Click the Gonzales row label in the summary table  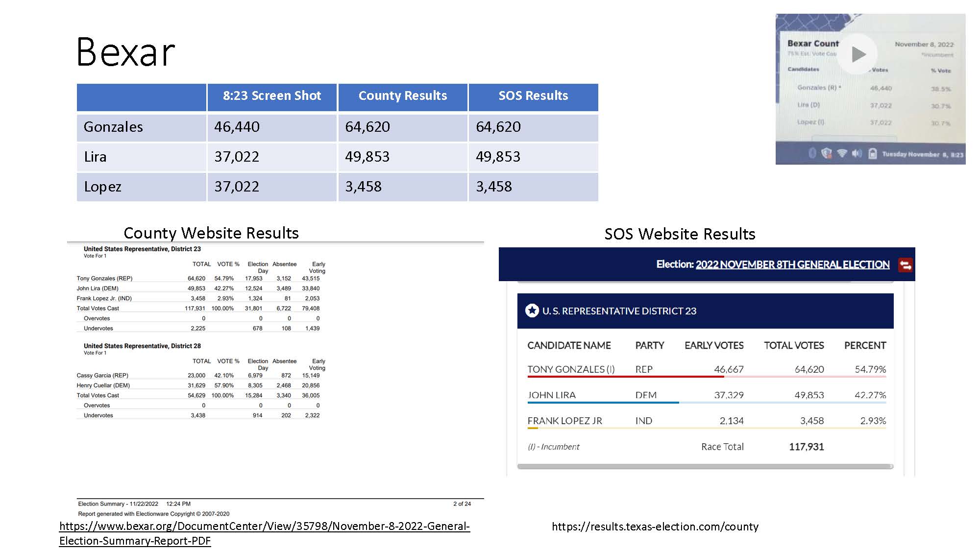[x=113, y=127]
